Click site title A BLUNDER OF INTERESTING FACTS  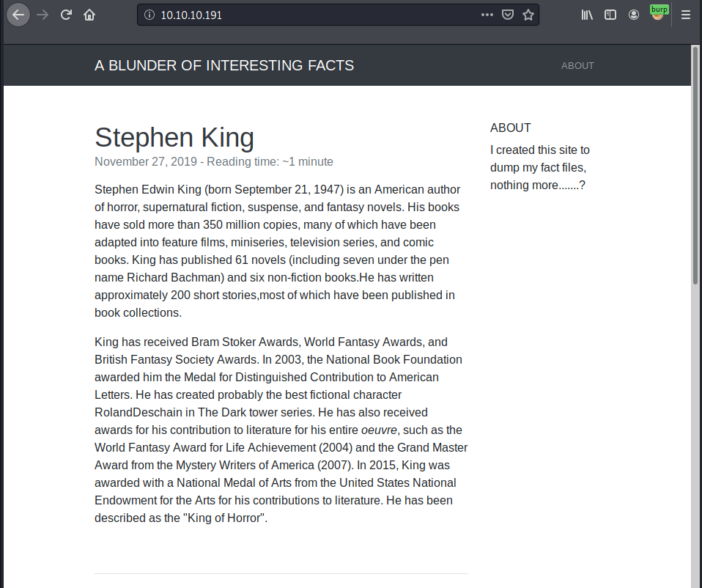[x=224, y=66]
